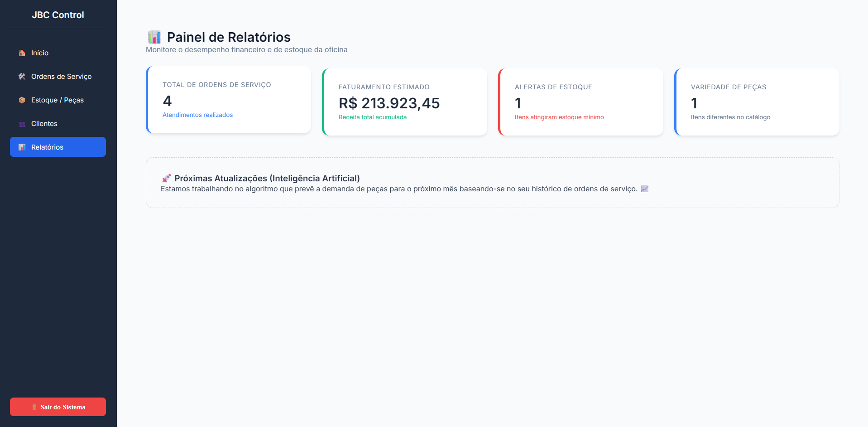This screenshot has height=427, width=868.
Task: Click the Sair do Sistema button
Action: coord(58,407)
